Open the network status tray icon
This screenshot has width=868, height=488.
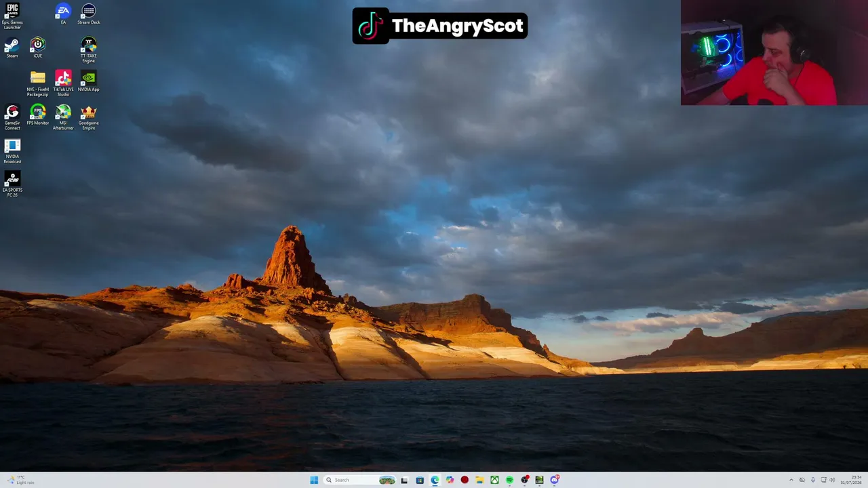pos(824,480)
